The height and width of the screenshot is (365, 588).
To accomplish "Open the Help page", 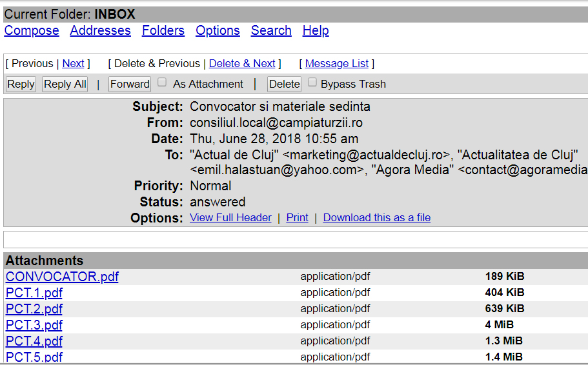I will 316,30.
